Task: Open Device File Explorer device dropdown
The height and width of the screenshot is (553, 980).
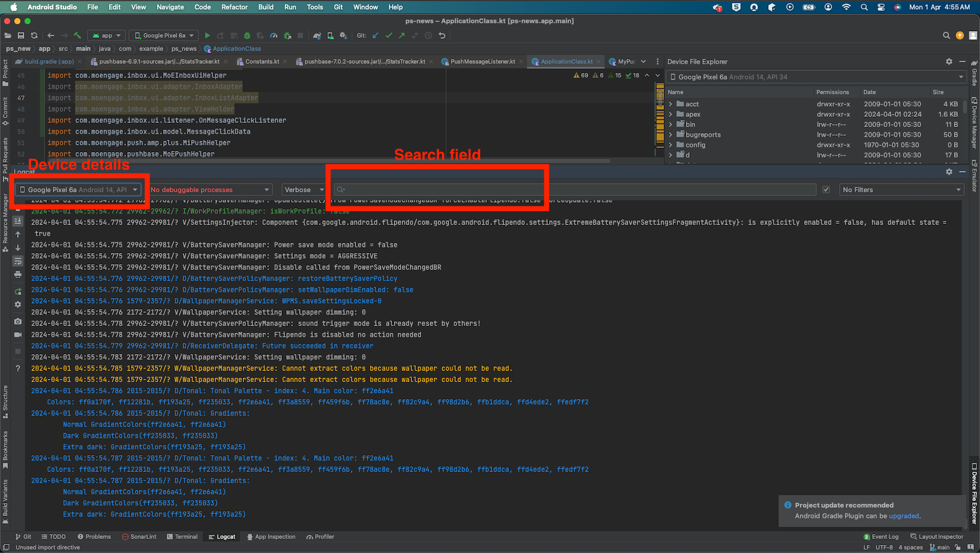Action: 816,77
